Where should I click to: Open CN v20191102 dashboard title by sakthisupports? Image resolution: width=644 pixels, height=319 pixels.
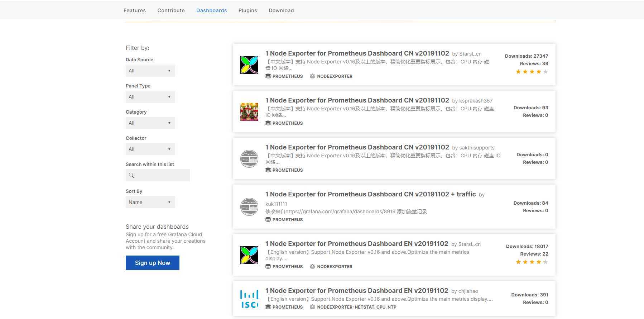point(357,147)
